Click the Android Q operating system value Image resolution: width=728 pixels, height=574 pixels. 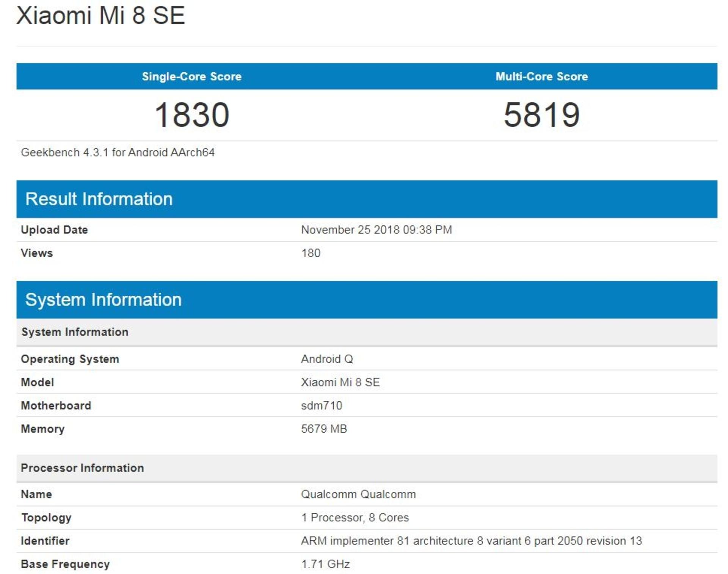[x=327, y=359]
